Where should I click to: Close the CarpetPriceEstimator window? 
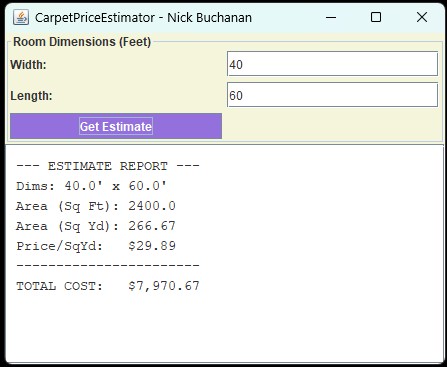tap(422, 17)
